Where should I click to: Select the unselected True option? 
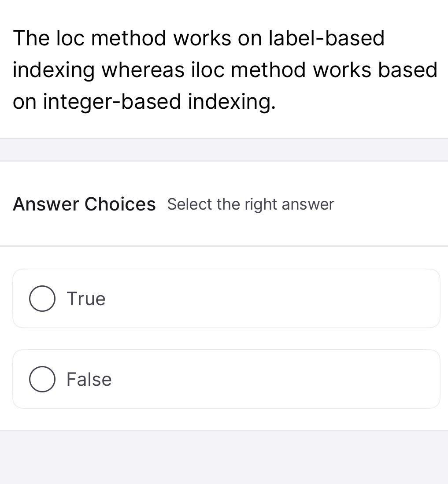(x=42, y=298)
